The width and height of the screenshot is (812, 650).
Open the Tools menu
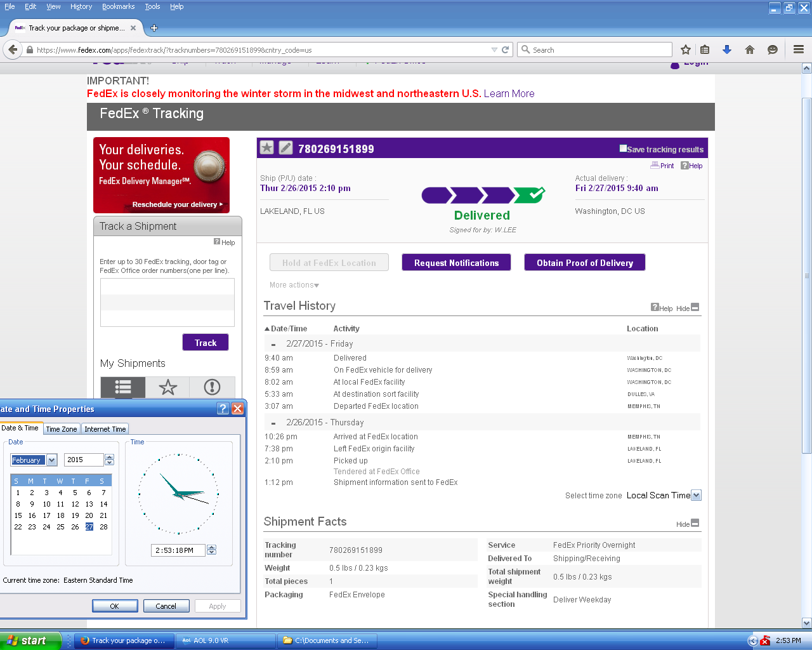tap(152, 6)
